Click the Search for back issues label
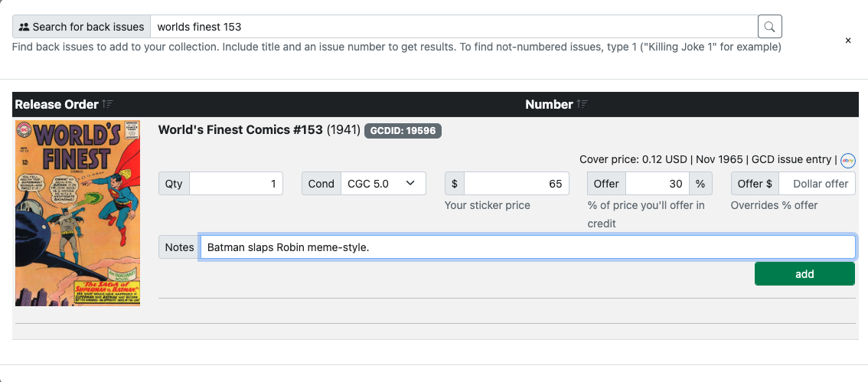 [81, 27]
